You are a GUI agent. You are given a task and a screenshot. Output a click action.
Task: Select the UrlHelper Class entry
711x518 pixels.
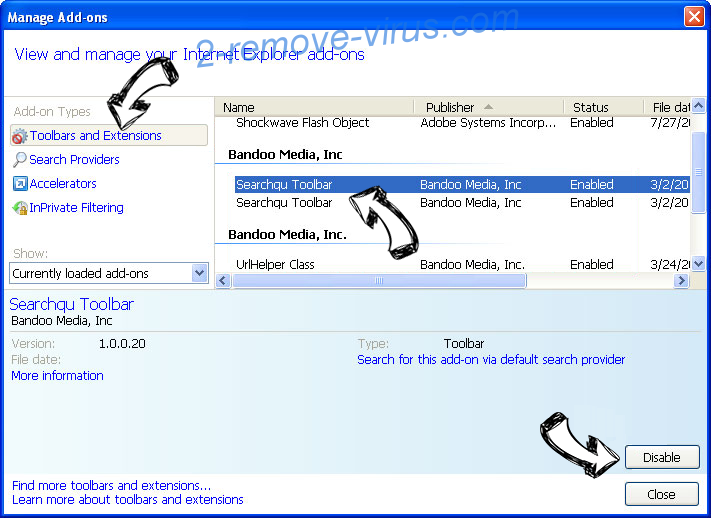[x=275, y=265]
